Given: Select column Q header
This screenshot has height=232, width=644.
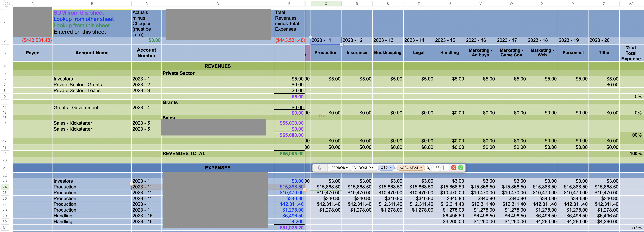Looking at the screenshot, I should coord(326,4).
